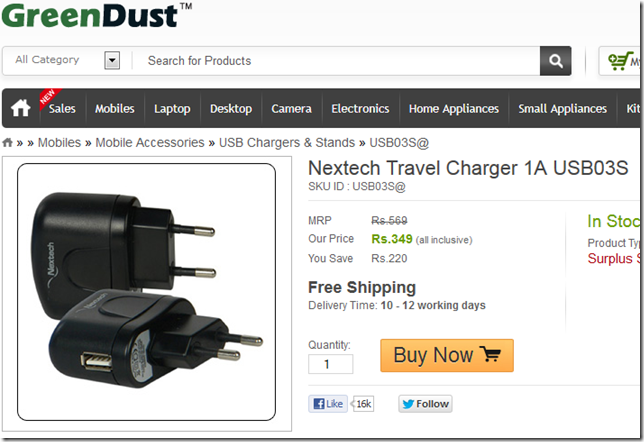Focus the Search for Products field
The width and height of the screenshot is (644, 442).
point(335,61)
